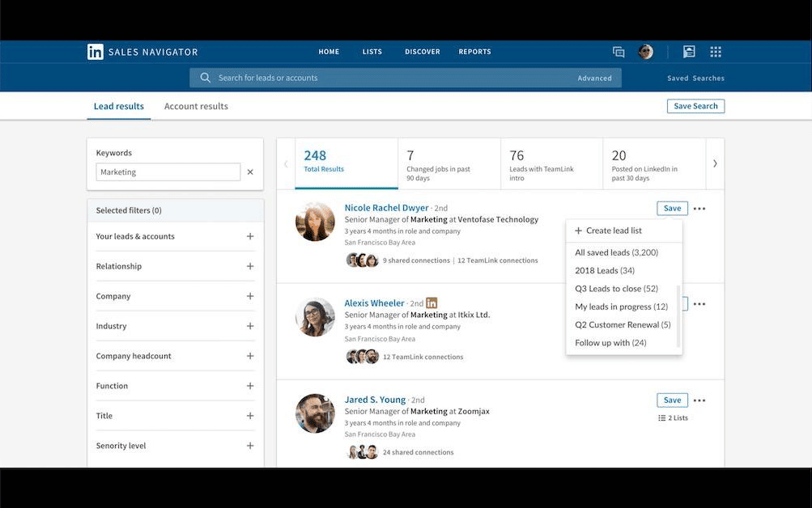Click the Keywords input containing Marketing

pos(168,172)
